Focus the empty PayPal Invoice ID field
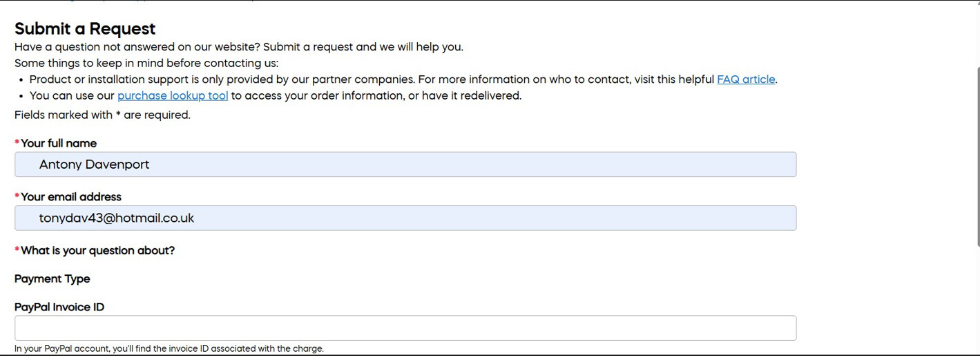This screenshot has height=356, width=980. pos(405,328)
